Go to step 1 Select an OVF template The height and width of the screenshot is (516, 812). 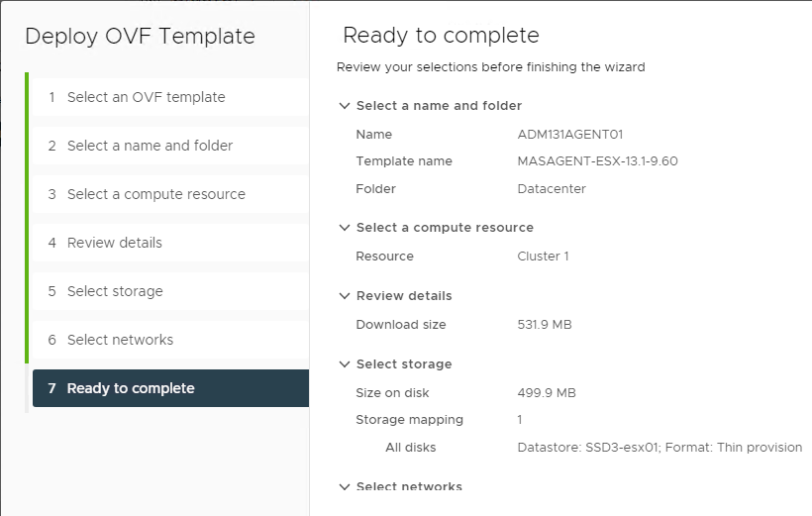(x=171, y=97)
